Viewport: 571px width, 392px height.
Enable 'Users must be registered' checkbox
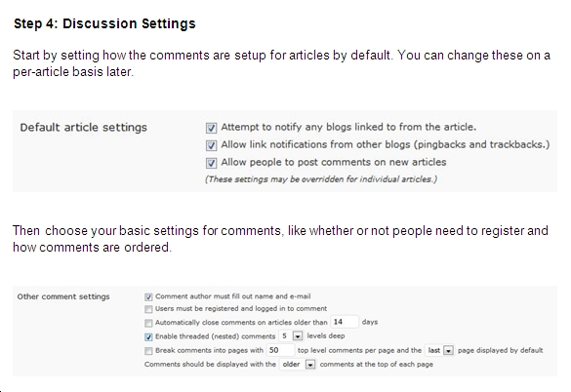tap(148, 309)
